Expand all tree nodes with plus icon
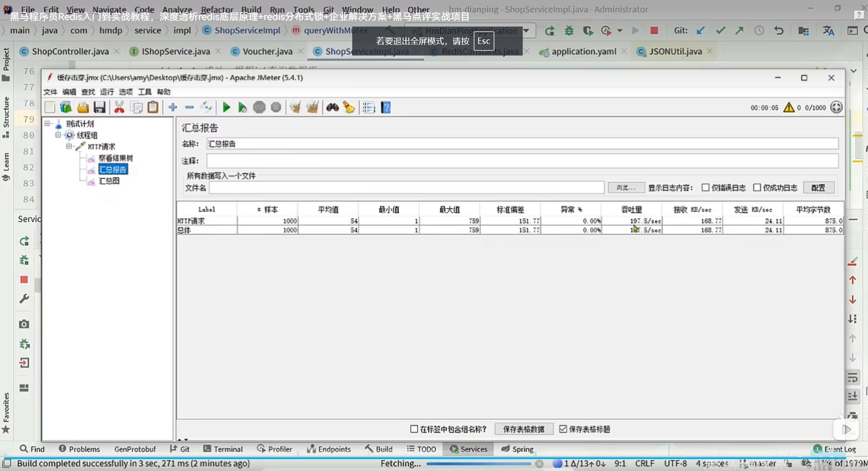868x471 pixels. [173, 108]
